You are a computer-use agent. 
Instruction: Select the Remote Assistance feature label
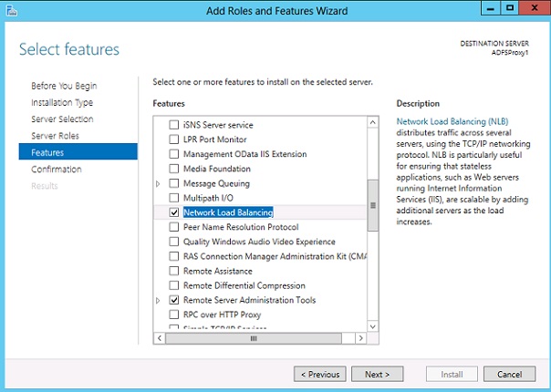click(x=218, y=271)
